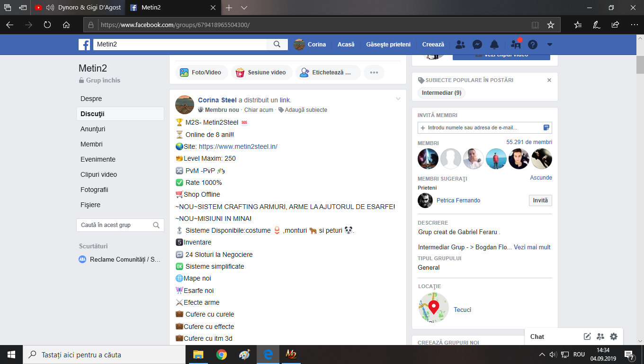Open account dropdown arrow in Facebook bar
The width and height of the screenshot is (644, 364).
550,45
